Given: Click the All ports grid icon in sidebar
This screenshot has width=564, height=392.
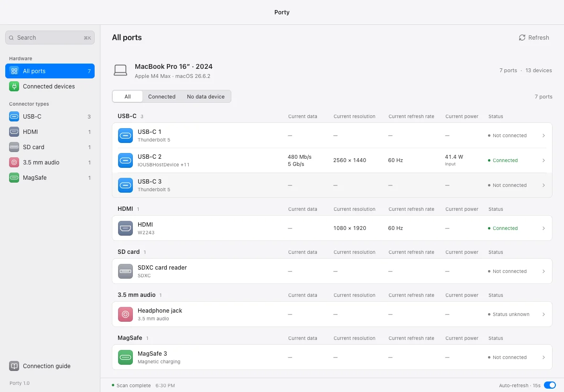Looking at the screenshot, I should click(14, 71).
